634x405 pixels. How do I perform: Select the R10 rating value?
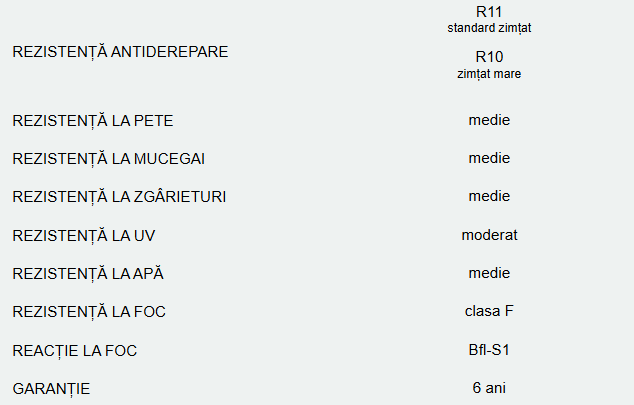coord(489,56)
